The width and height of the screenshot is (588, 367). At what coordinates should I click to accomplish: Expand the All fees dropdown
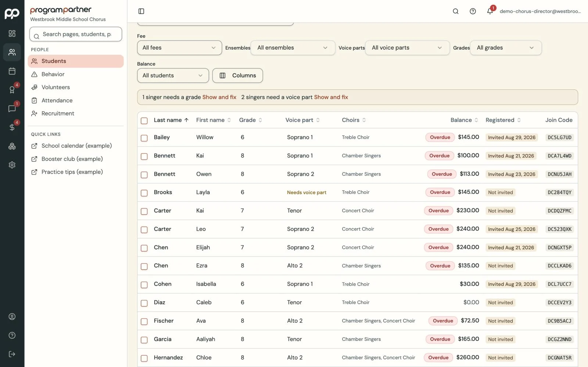179,48
